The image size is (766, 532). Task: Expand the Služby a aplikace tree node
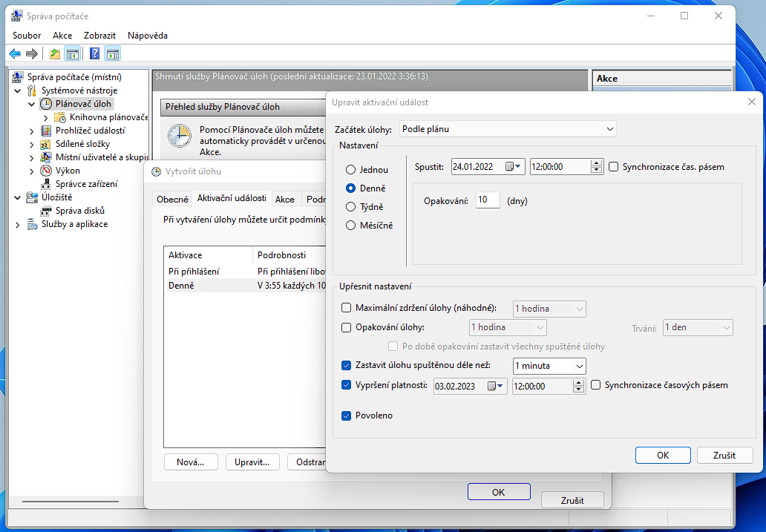click(18, 224)
